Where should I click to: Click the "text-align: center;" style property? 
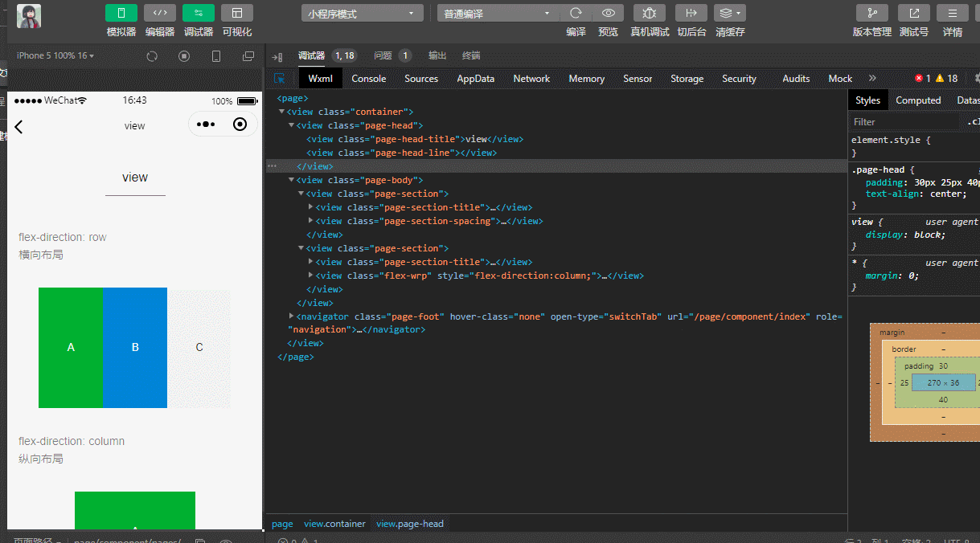click(x=916, y=194)
